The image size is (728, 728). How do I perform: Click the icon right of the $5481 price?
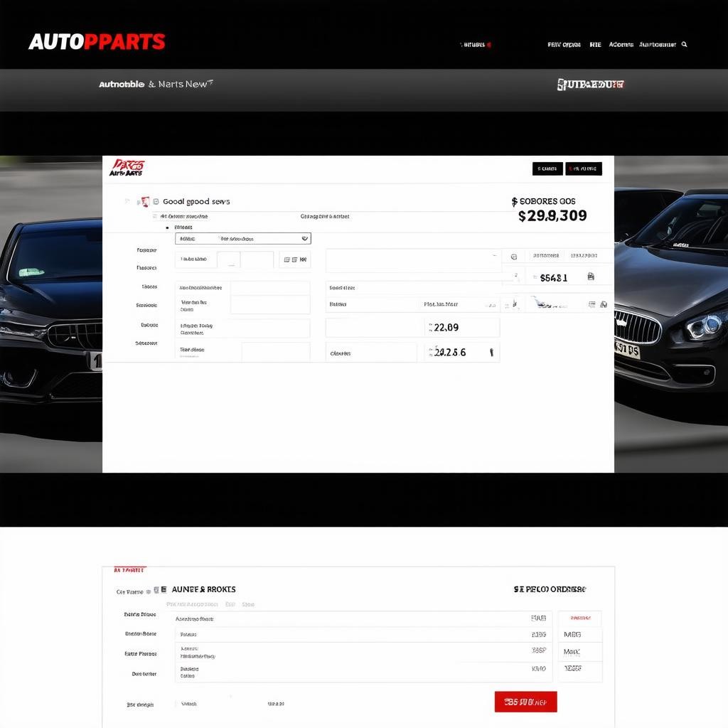point(591,277)
